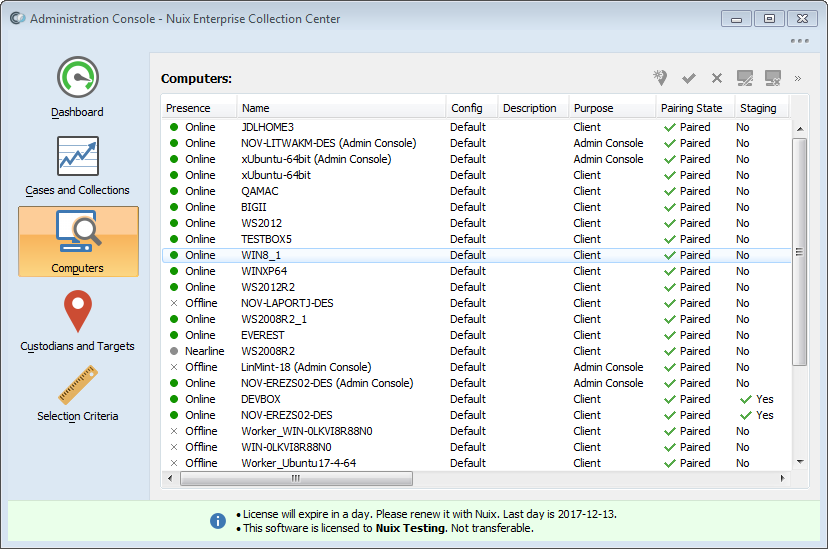
Task: Sort by the Name column header
Action: (341, 108)
